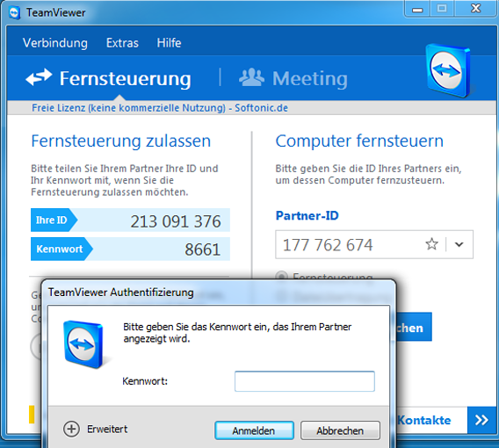Click the Anmelden button
The height and width of the screenshot is (448, 499).
[x=254, y=430]
